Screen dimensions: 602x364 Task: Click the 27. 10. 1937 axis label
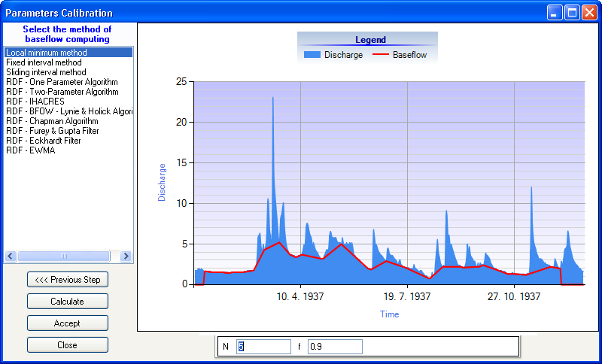tap(514, 296)
